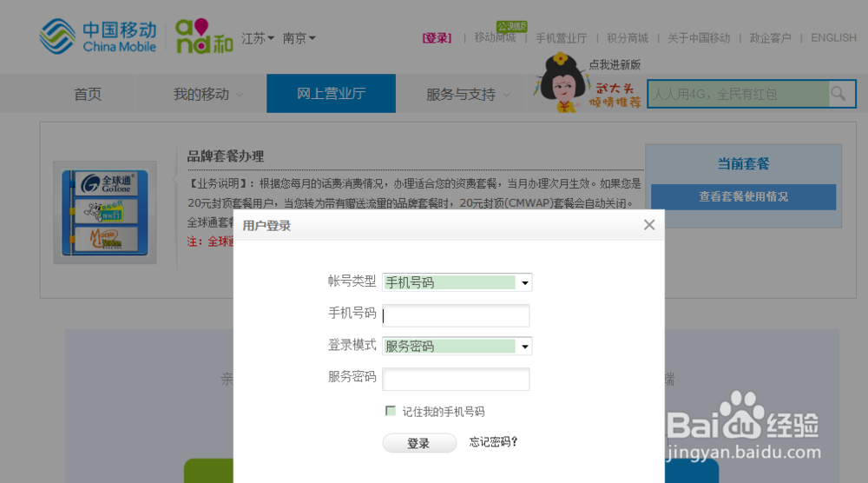Switch to ENGLISH version
The image size is (868, 483).
[833, 37]
